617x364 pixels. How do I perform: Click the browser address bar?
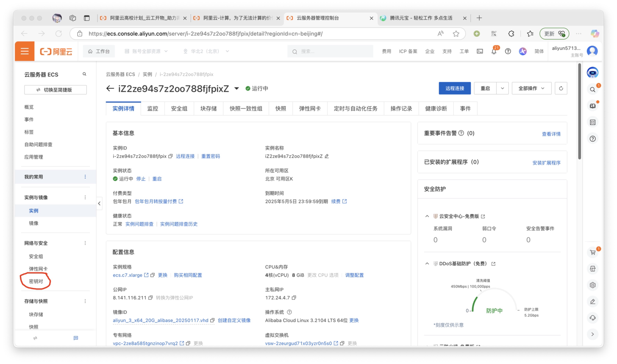(x=267, y=34)
